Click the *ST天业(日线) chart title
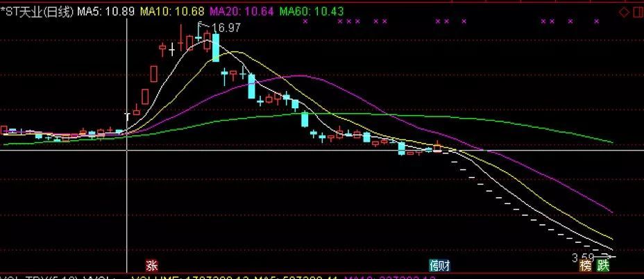The width and height of the screenshot is (644, 279). coord(37,12)
